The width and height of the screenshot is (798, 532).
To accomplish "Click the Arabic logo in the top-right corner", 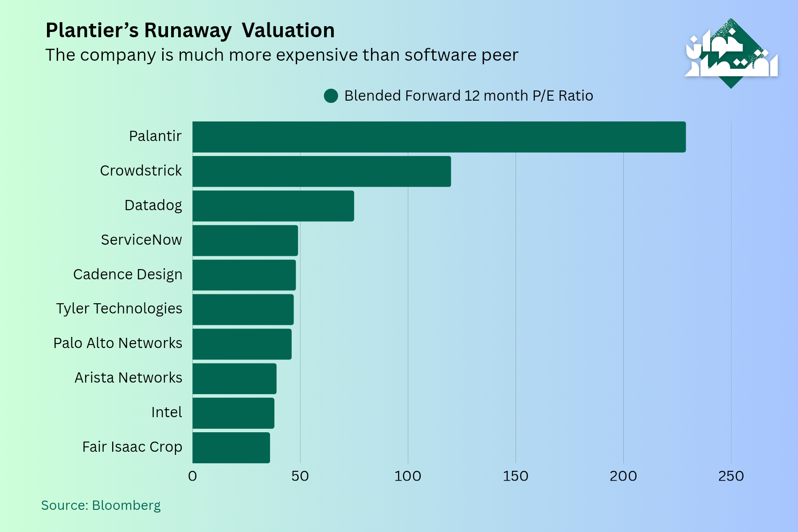I will 731,54.
